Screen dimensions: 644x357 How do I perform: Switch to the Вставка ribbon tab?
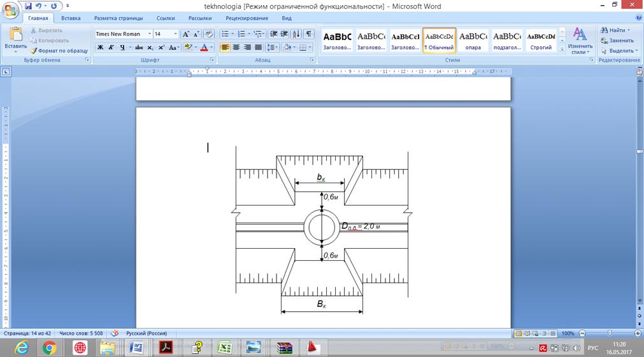tap(71, 18)
